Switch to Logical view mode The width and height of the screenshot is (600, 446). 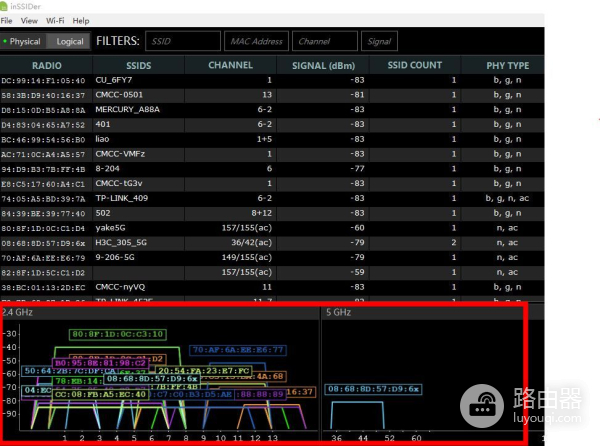pyautogui.click(x=69, y=41)
